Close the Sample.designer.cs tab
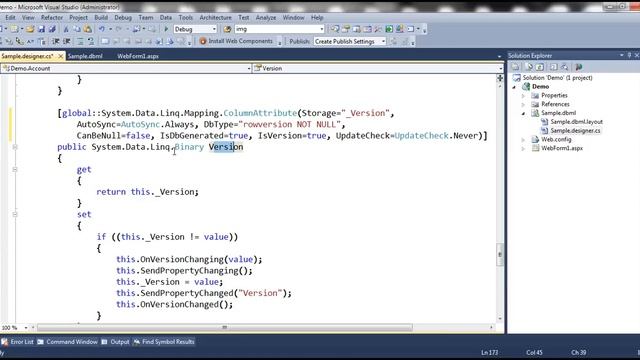Screen dimensions: 640x360 tap(61, 56)
